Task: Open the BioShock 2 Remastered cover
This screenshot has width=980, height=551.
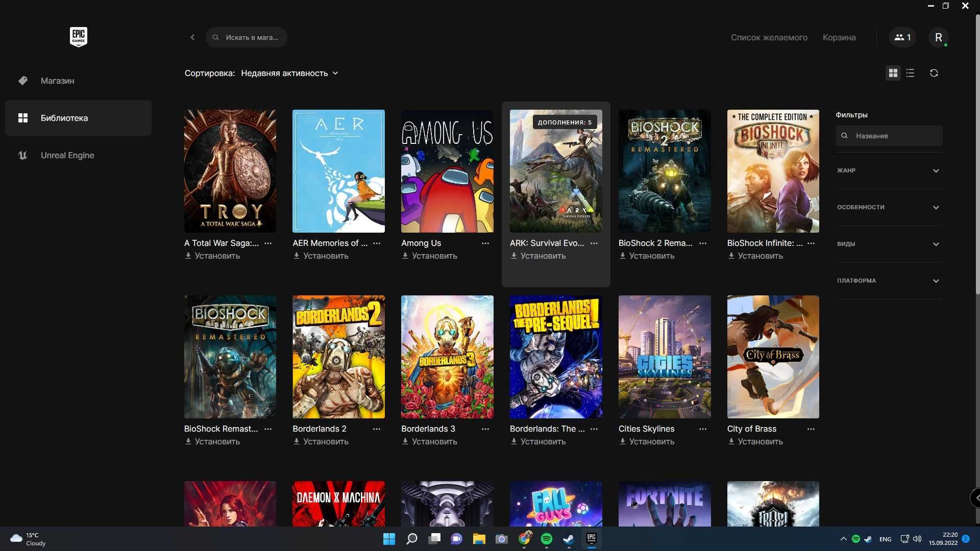Action: tap(665, 171)
